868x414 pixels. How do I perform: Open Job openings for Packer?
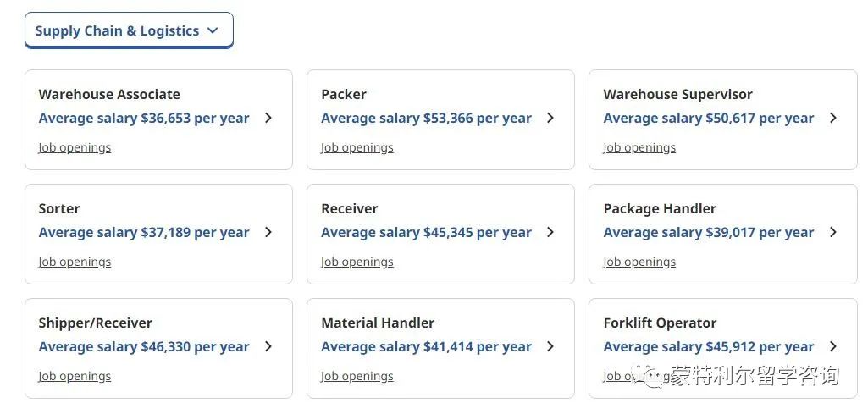(x=357, y=148)
